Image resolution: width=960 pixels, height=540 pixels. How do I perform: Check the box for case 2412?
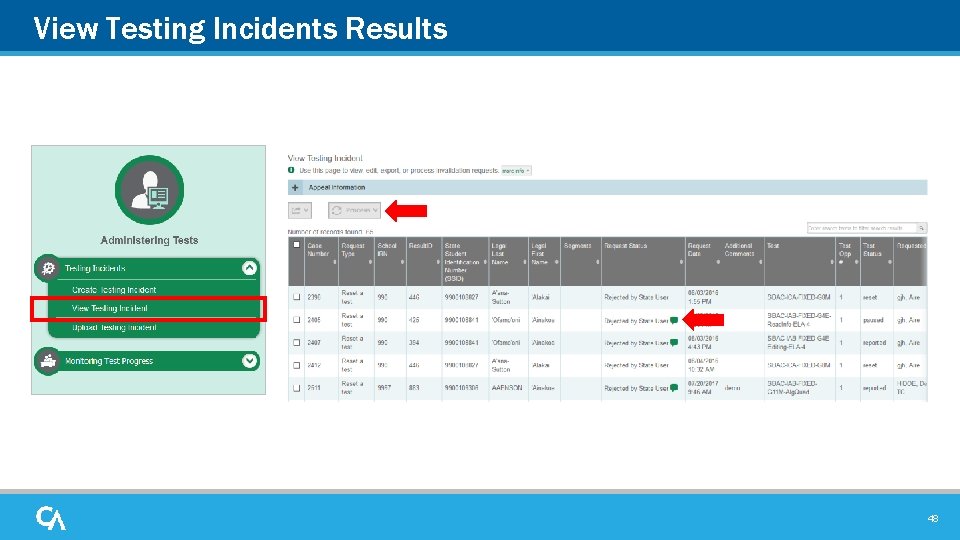(x=297, y=366)
